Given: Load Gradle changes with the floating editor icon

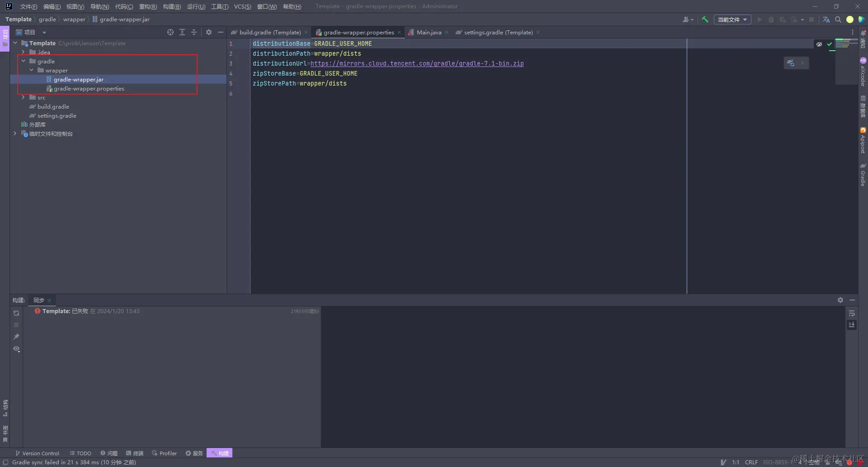Looking at the screenshot, I should 791,63.
